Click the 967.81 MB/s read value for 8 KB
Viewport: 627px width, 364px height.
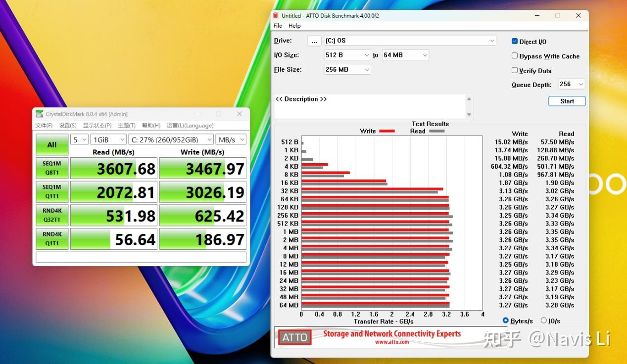point(555,175)
